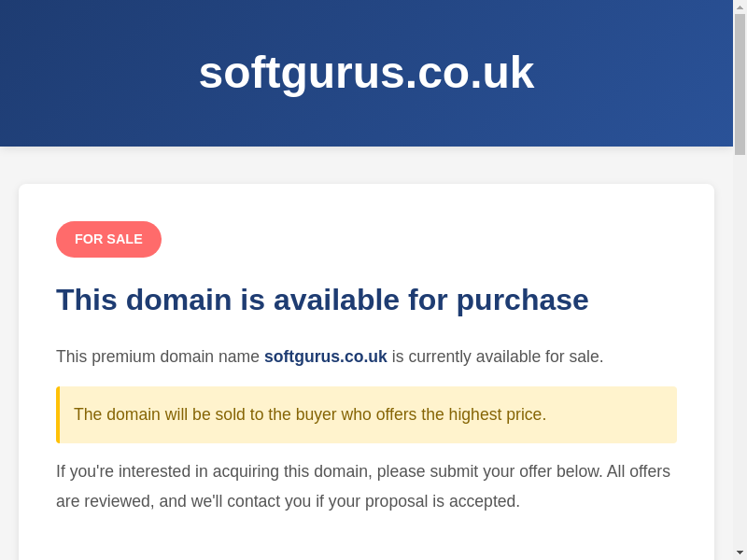Click the red FOR SALE badge

pos(108,239)
